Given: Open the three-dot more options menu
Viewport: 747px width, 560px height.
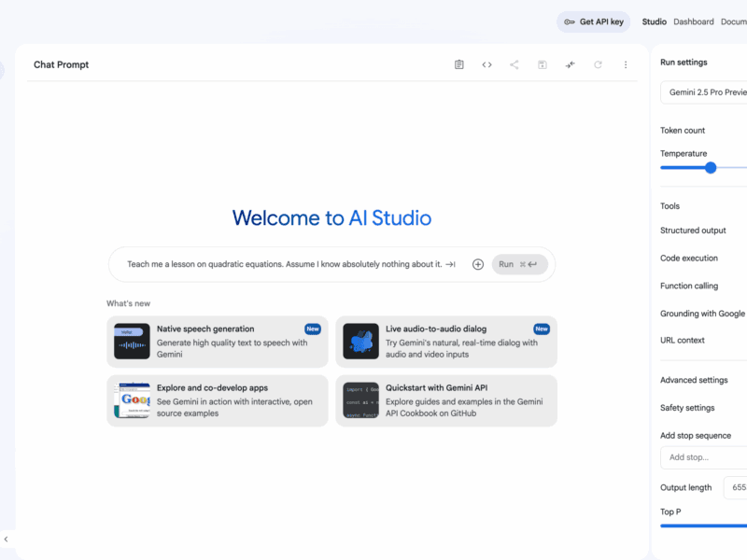Looking at the screenshot, I should [x=626, y=64].
